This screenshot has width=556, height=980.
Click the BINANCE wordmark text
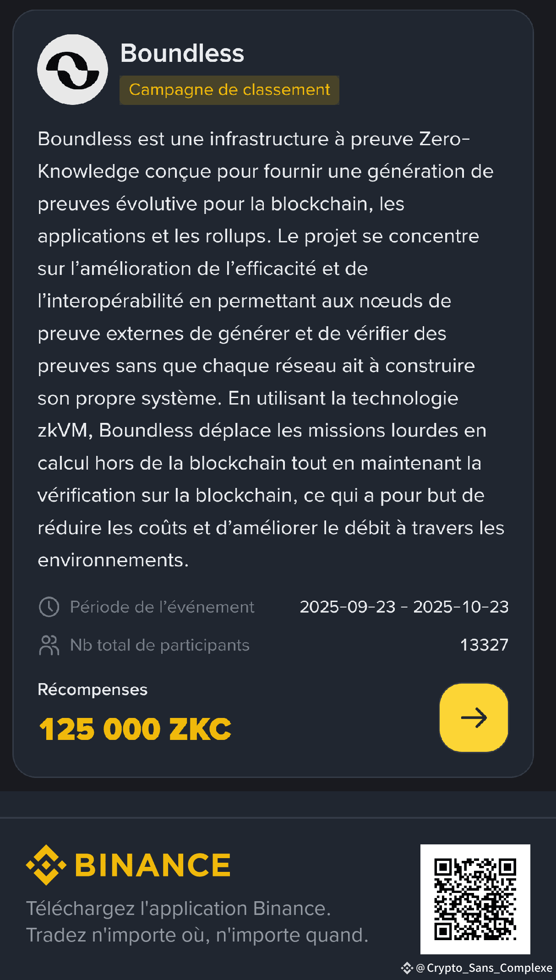coord(153,865)
